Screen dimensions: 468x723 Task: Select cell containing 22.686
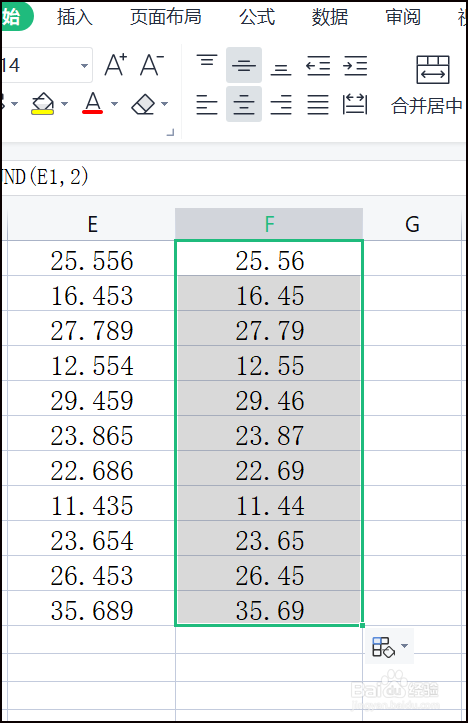(92, 470)
